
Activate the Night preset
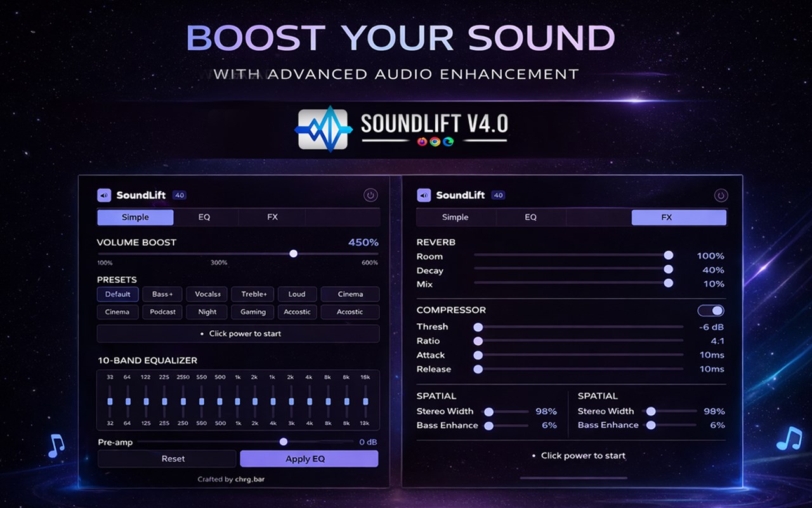(207, 312)
